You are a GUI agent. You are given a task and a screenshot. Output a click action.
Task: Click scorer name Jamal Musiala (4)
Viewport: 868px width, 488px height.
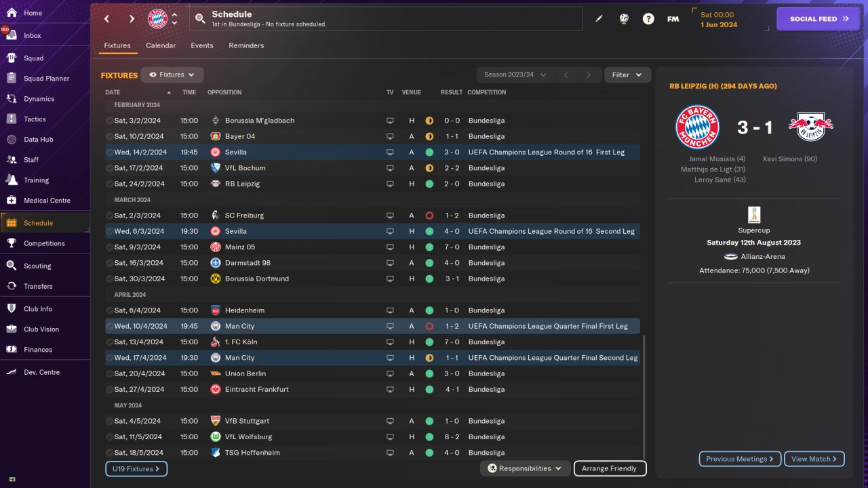point(717,159)
